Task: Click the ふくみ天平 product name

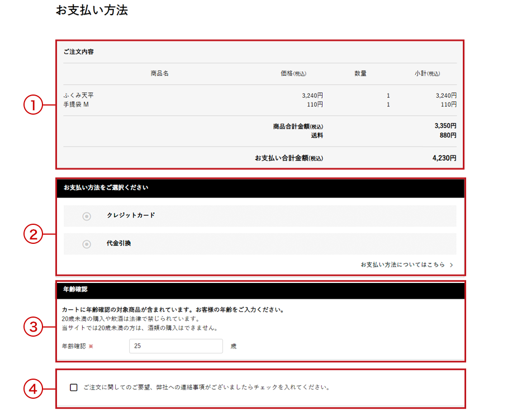Action: [x=79, y=95]
